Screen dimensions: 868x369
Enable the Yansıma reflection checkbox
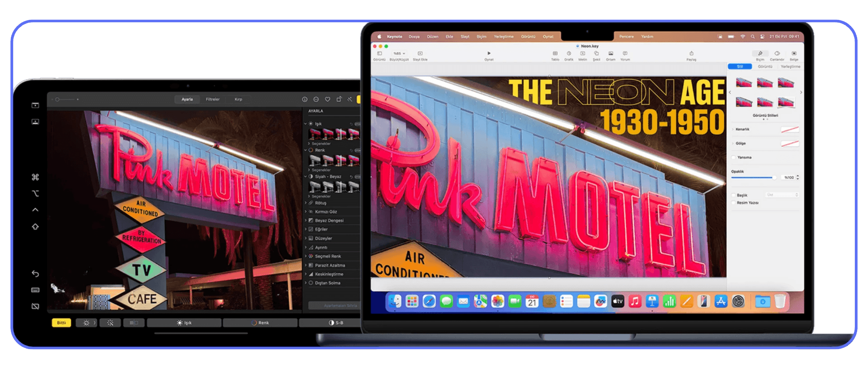[x=734, y=157]
